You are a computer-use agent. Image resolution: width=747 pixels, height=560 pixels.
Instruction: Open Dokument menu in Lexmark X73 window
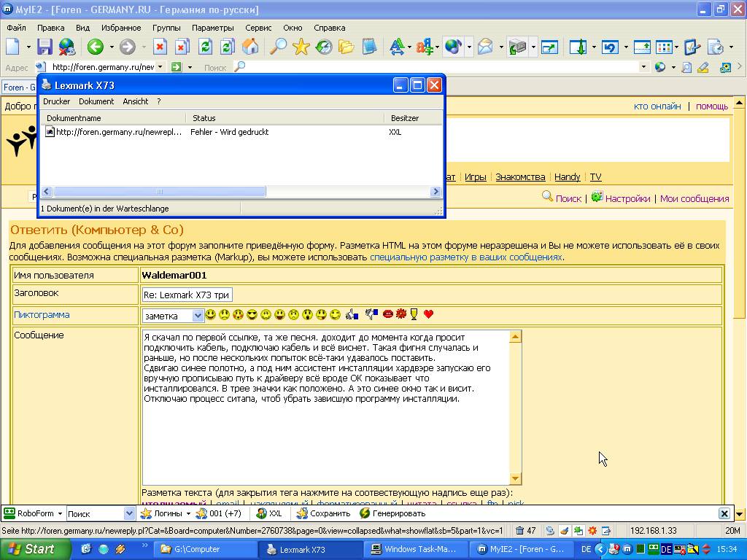click(x=96, y=101)
